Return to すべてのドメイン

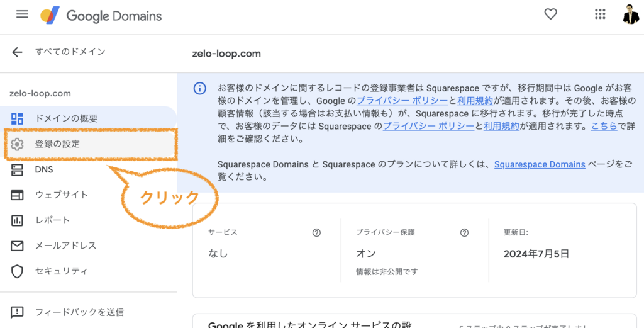(x=70, y=52)
